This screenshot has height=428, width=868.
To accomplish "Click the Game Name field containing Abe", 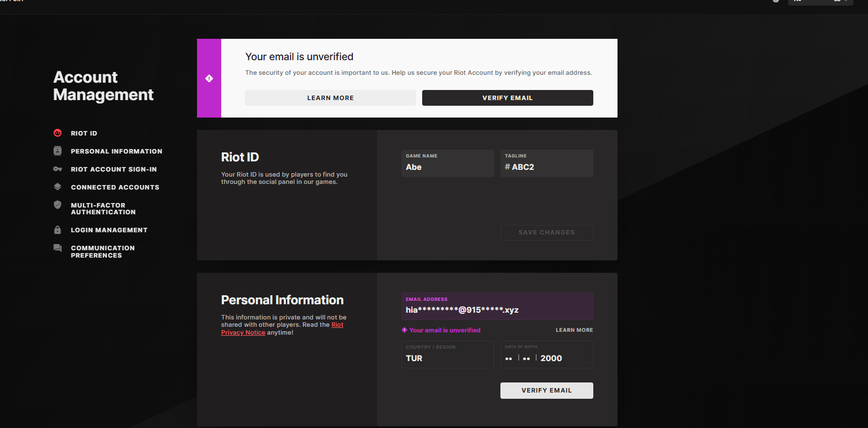I will 448,163.
